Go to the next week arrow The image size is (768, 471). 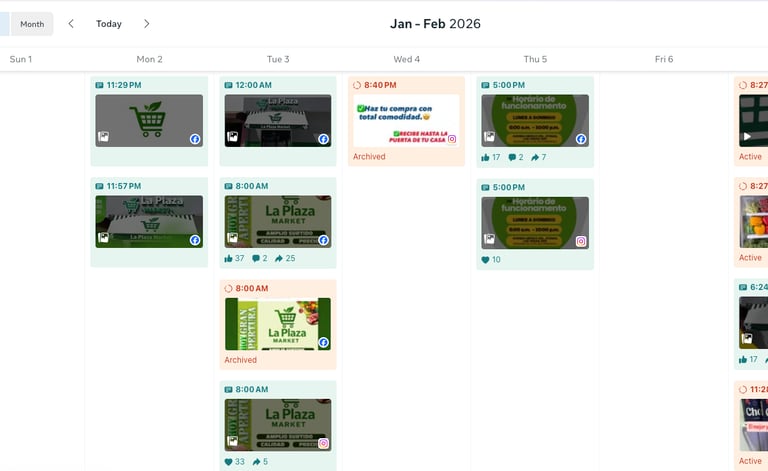coord(146,24)
